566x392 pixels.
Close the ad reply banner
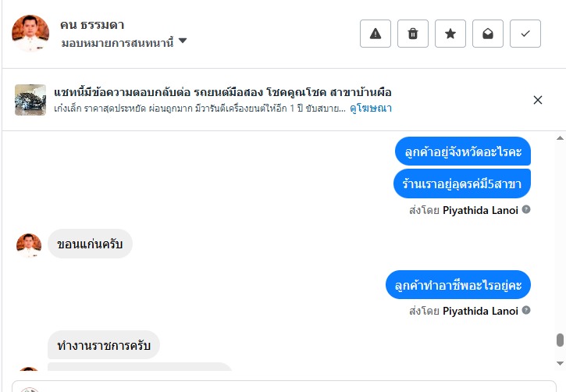tap(538, 100)
